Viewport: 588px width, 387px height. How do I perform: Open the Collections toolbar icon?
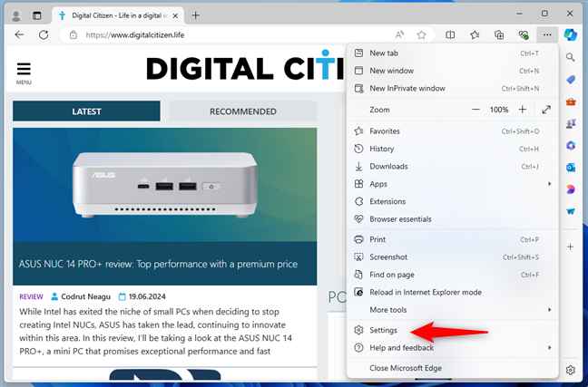tap(499, 34)
